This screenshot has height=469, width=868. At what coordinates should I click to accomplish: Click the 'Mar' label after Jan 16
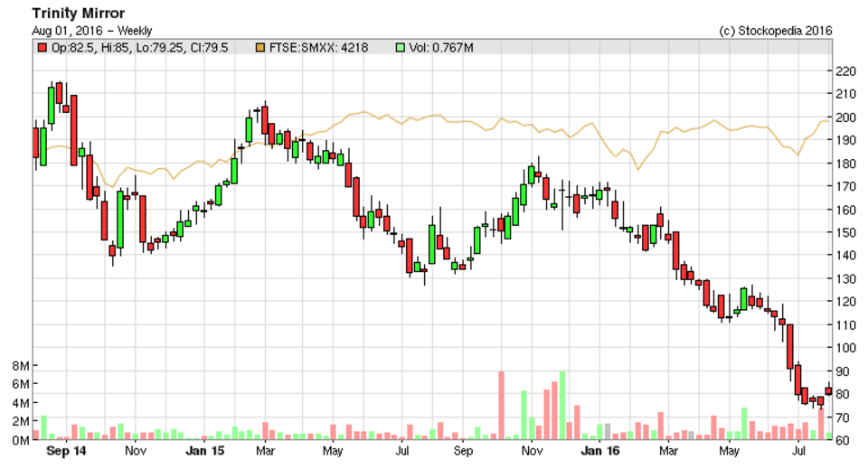coord(668,451)
